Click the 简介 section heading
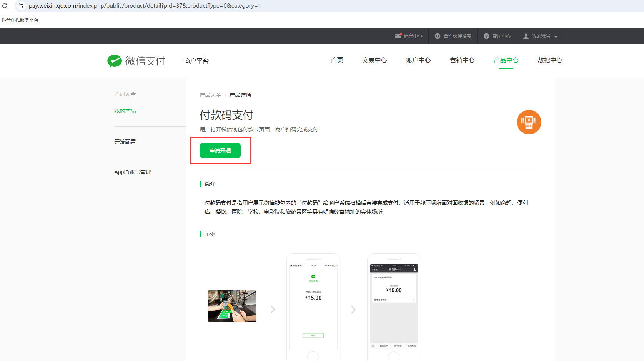Viewport: 644px width, 361px height. coord(210,184)
